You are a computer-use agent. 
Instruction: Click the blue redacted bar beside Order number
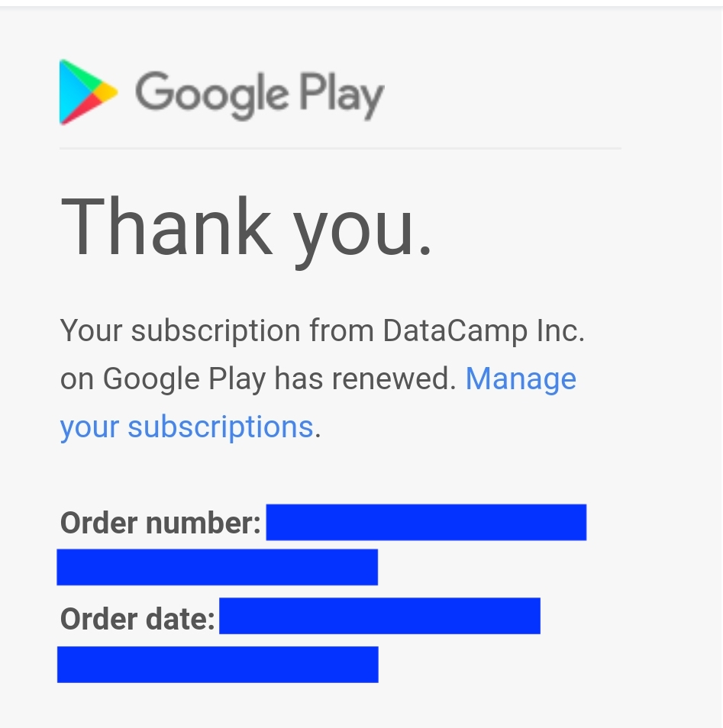pos(426,522)
